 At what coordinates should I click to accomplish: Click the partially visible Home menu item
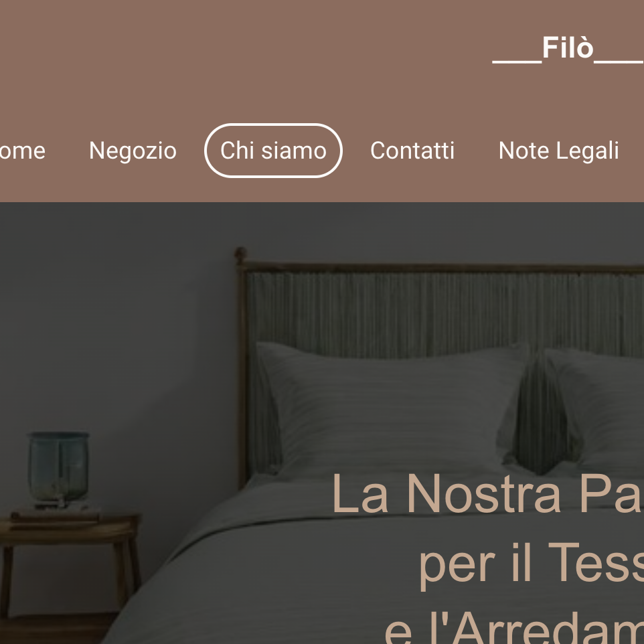point(22,151)
